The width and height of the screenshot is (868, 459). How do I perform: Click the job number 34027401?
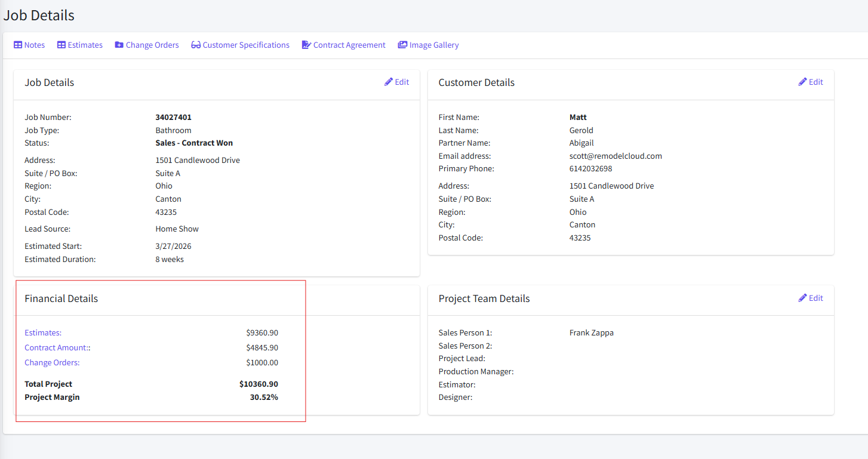click(173, 118)
